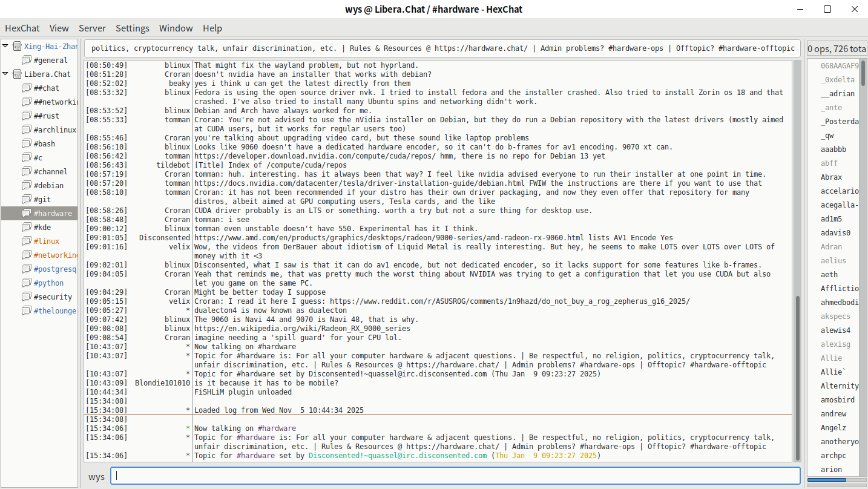
Task: Select user alewis4 in the user list
Action: coord(836,330)
